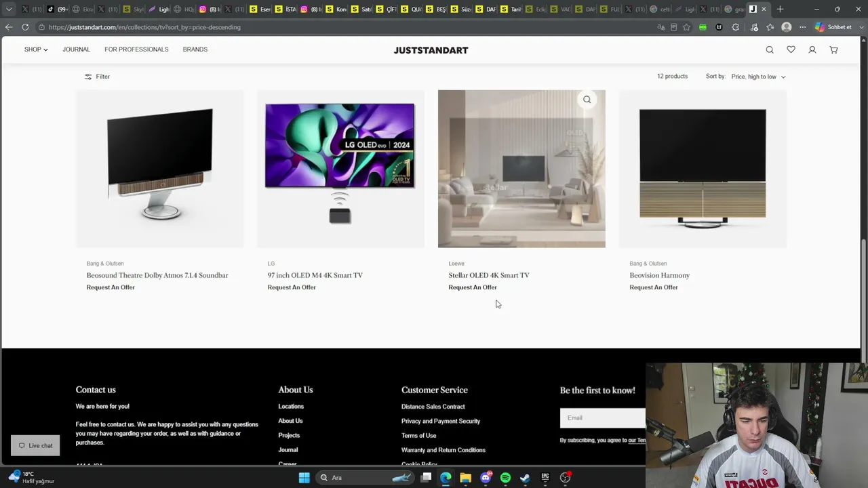Open FOR PROFESSIONALS in the navigation

(x=136, y=49)
